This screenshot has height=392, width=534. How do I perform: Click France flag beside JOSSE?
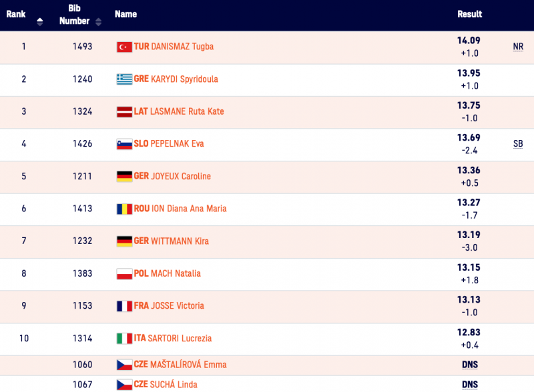[x=124, y=306]
